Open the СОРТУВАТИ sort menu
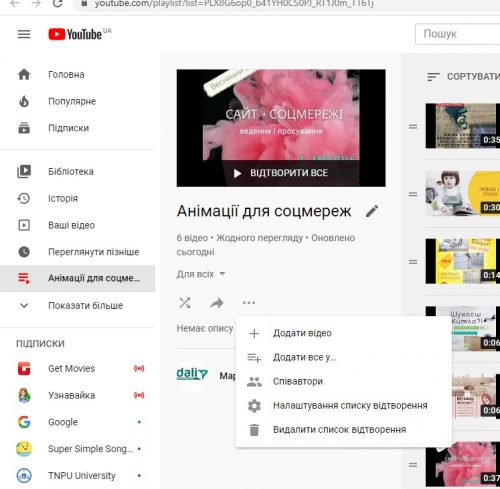Screen dimensions: 500x489 tap(464, 77)
